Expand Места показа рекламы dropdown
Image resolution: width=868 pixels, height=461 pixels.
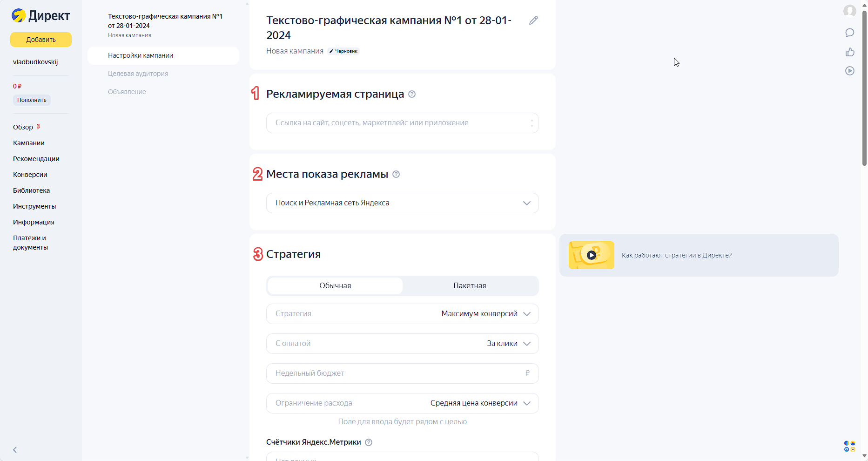point(403,203)
